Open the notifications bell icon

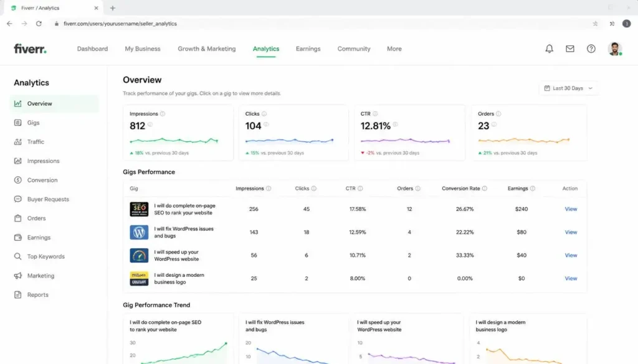click(549, 49)
